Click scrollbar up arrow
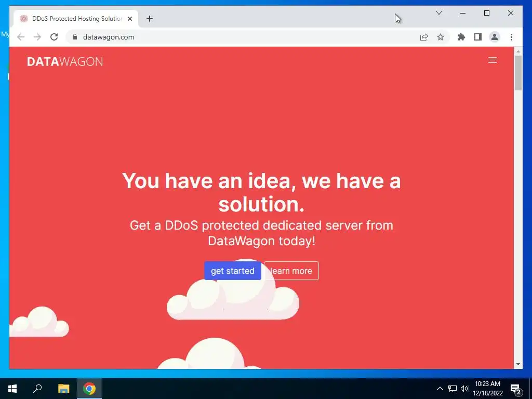This screenshot has width=532, height=399. coord(518,51)
